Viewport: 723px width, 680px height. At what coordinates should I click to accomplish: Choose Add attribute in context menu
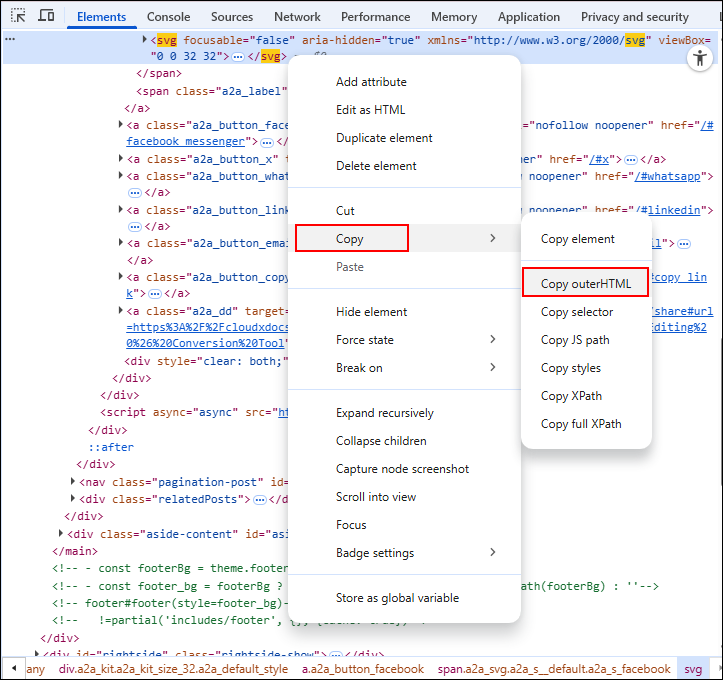tap(404, 82)
